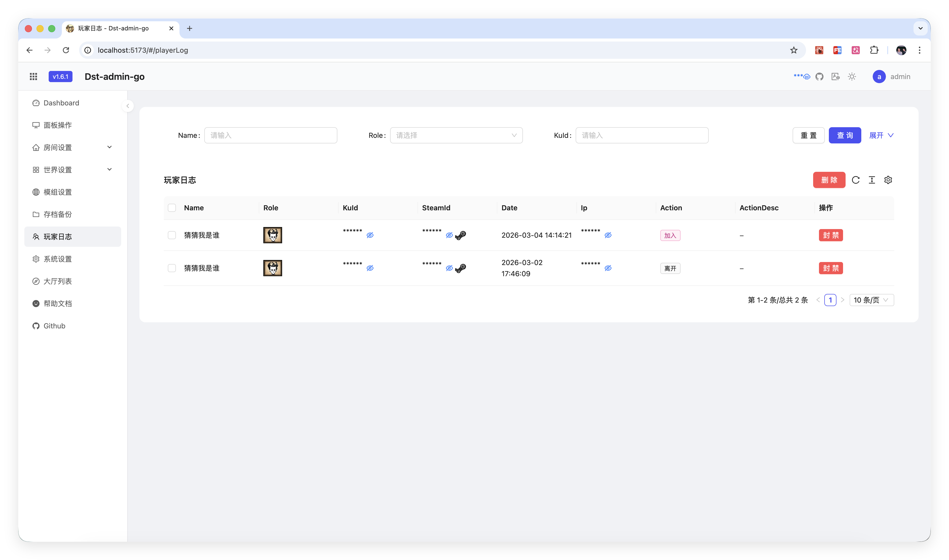Select page 1 in pagination
The image size is (949, 560).
click(x=830, y=300)
